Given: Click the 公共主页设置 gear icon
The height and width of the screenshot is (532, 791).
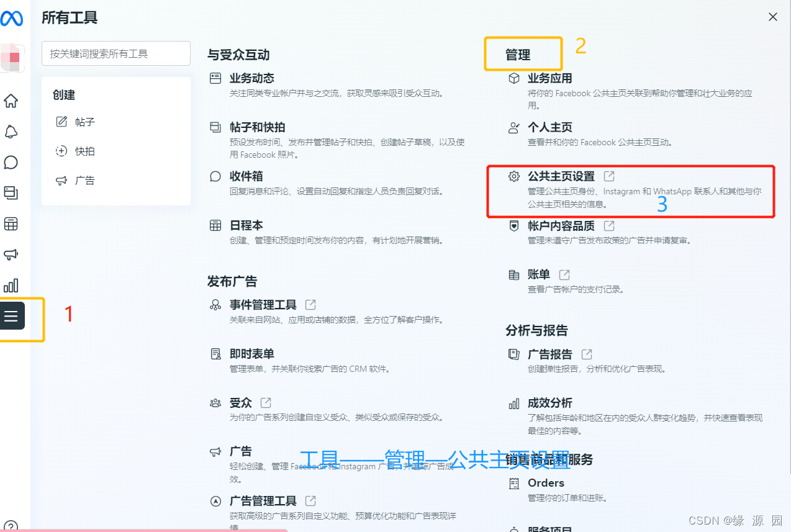Looking at the screenshot, I should coord(513,176).
